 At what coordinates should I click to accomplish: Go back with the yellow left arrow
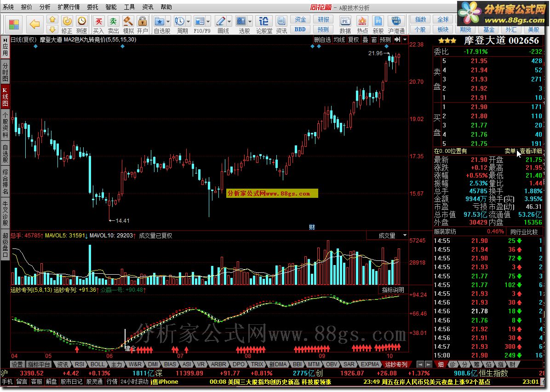35,24
